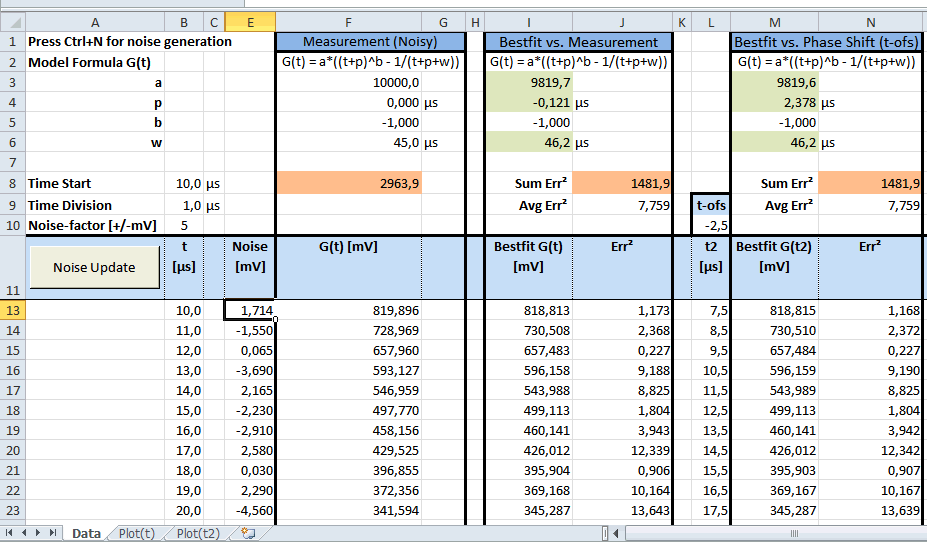Switch to the Plot(t) sheet tab
The width and height of the screenshot is (927, 543).
point(136,534)
